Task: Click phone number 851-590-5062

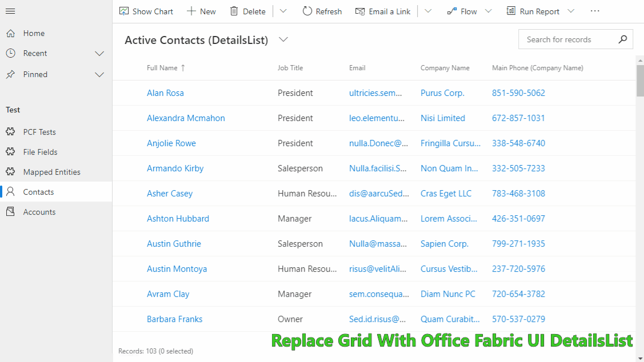Action: click(518, 93)
